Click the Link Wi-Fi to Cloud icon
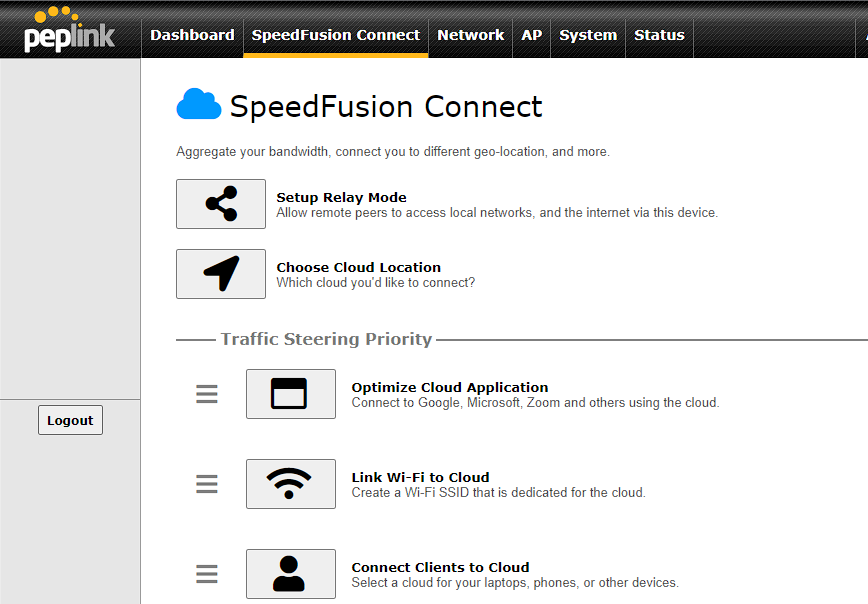The height and width of the screenshot is (604, 868). pos(290,484)
